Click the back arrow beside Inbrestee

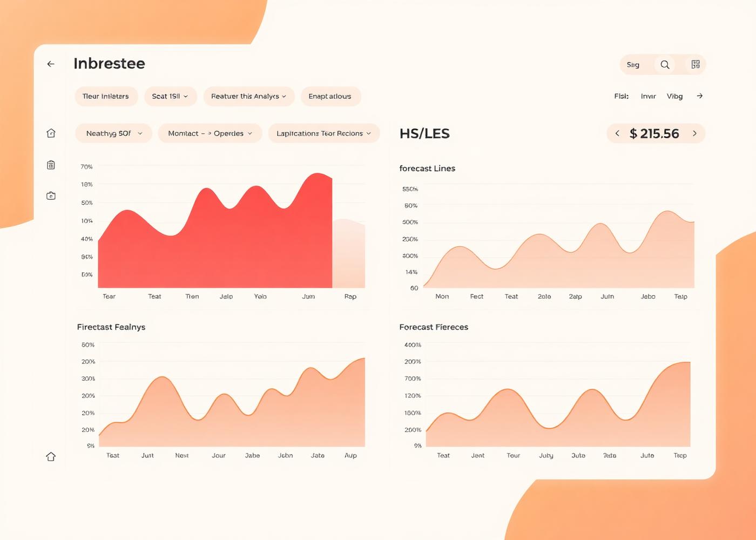51,64
